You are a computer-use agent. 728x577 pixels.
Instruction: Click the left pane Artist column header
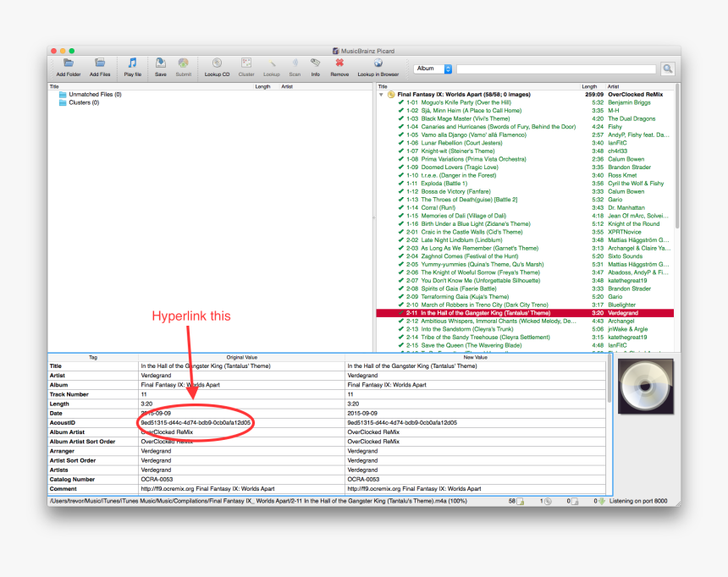(287, 87)
